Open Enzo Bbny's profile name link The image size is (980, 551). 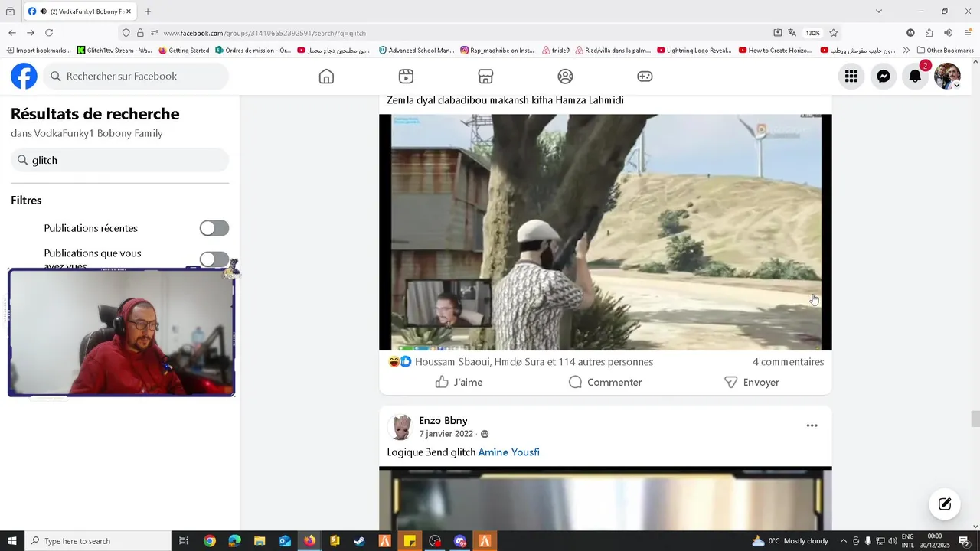point(443,420)
